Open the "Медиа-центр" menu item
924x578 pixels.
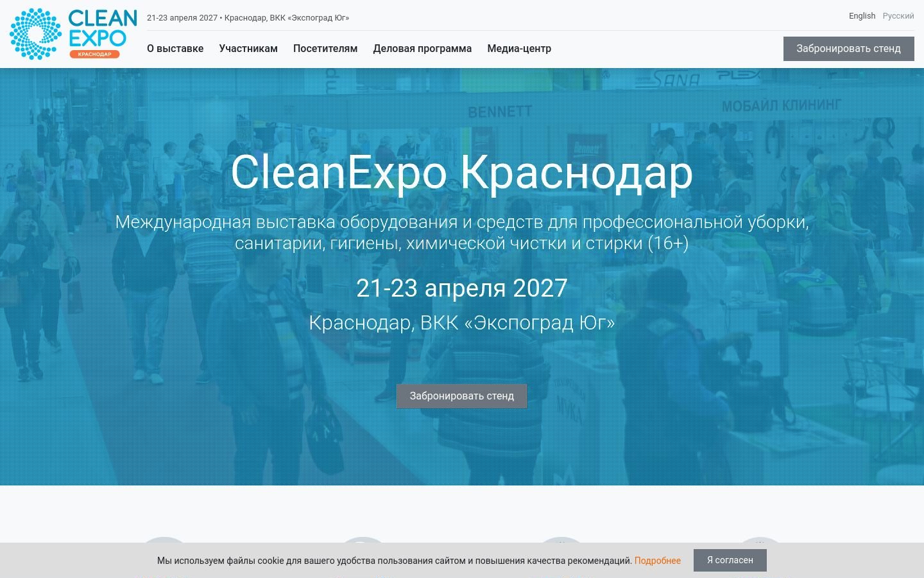click(519, 49)
